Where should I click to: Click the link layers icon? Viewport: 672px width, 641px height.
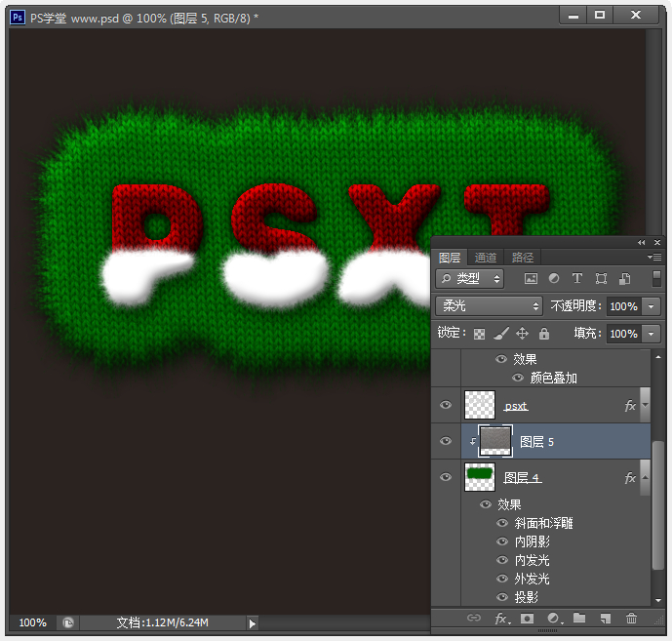coord(474,618)
